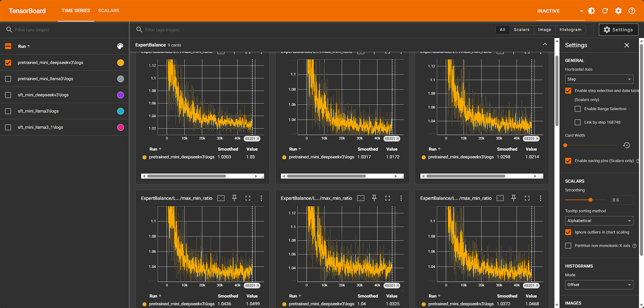The image size is (644, 308).
Task: Focus the Filter tags (regex) field
Action: click(x=317, y=30)
